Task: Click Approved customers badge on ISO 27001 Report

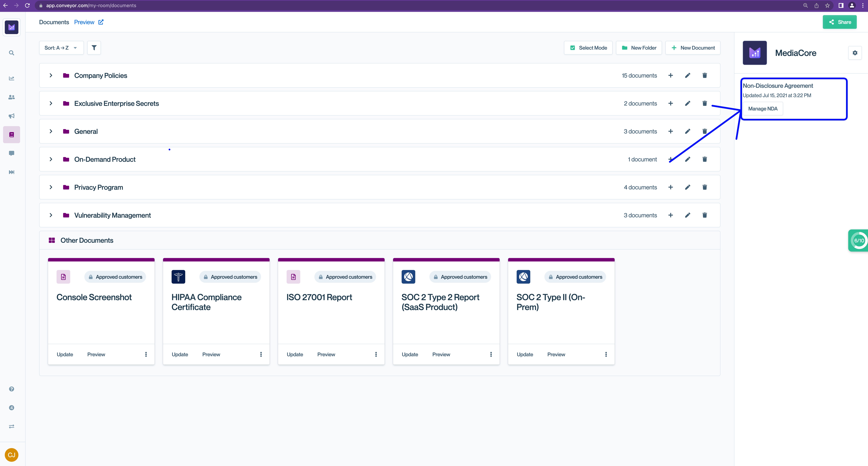Action: coord(345,277)
